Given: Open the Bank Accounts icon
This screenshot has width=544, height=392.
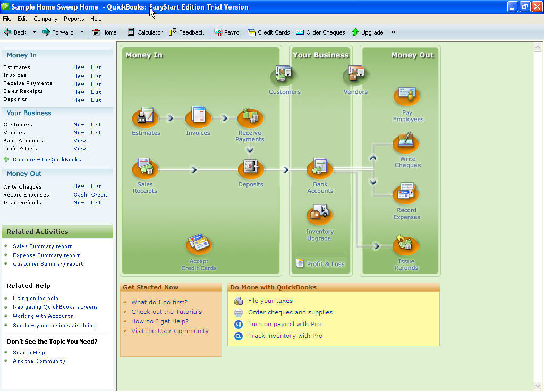Looking at the screenshot, I should click(320, 168).
